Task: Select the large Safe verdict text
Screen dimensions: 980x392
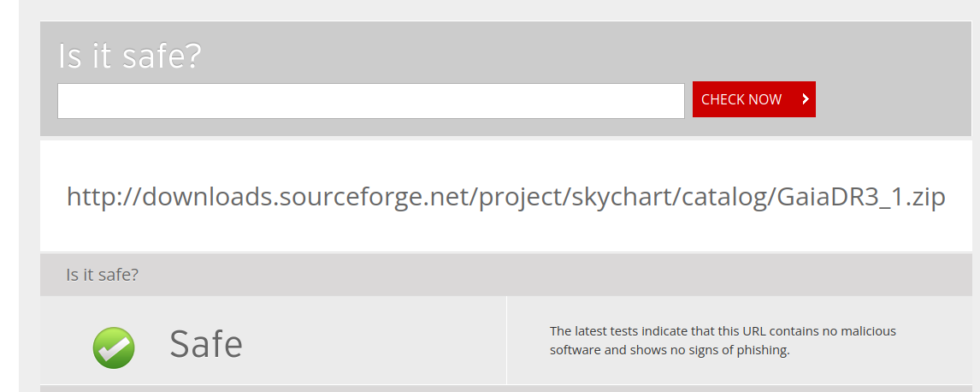Action: tap(205, 344)
